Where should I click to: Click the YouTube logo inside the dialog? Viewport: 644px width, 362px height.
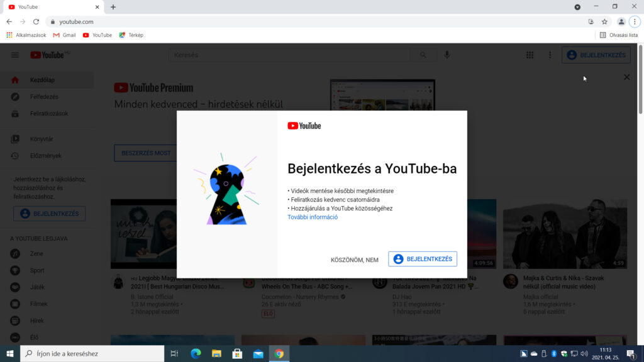[304, 126]
